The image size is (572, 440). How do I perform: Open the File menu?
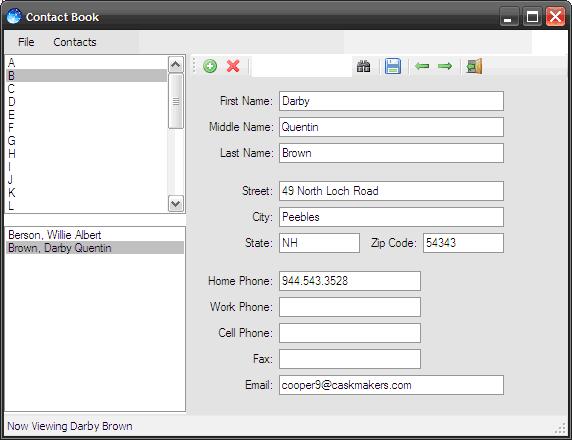pyautogui.click(x=26, y=42)
